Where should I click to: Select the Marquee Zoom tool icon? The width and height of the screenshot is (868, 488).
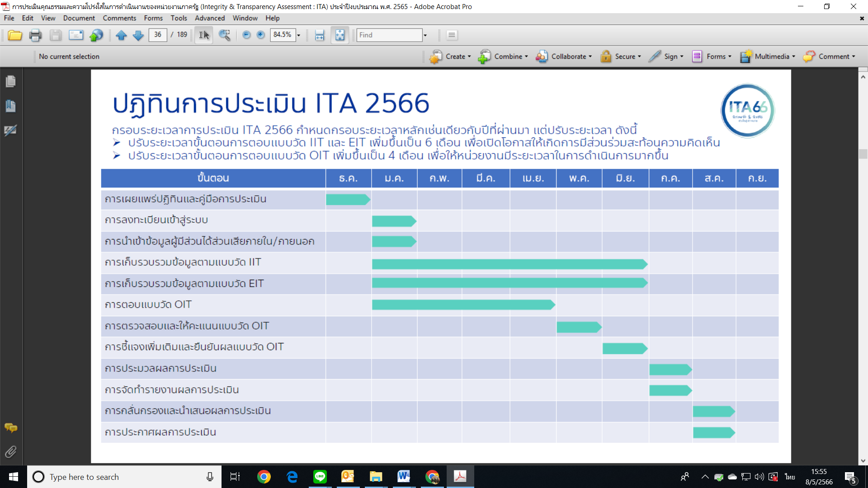(x=225, y=35)
